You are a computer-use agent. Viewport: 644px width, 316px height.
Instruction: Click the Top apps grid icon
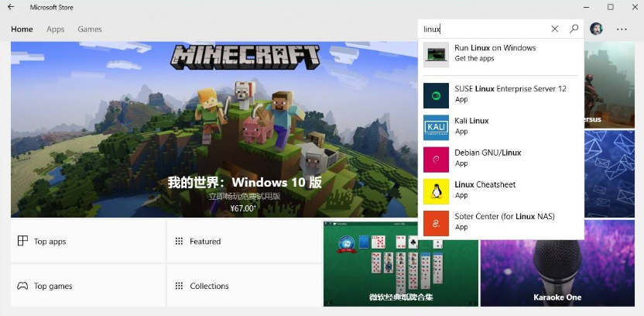click(22, 241)
